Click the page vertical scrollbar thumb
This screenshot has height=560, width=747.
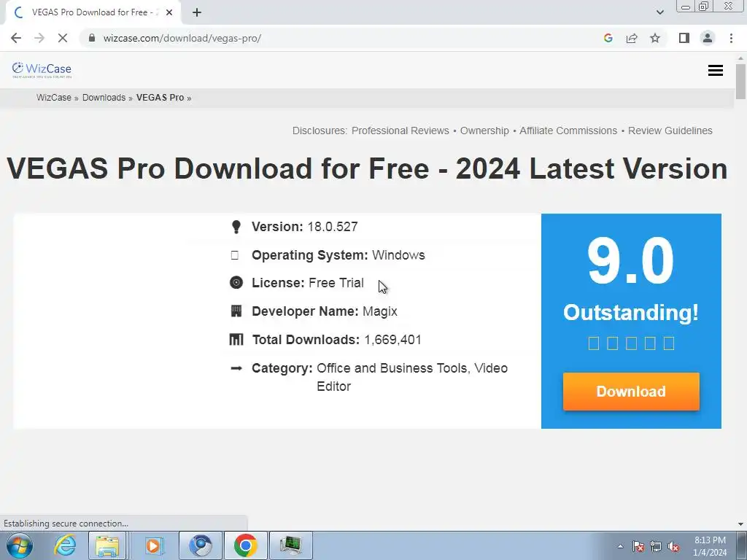(740, 81)
